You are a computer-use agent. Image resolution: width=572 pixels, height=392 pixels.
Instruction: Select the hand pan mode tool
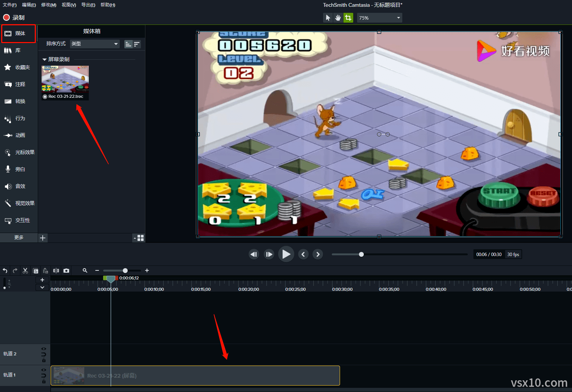click(338, 18)
